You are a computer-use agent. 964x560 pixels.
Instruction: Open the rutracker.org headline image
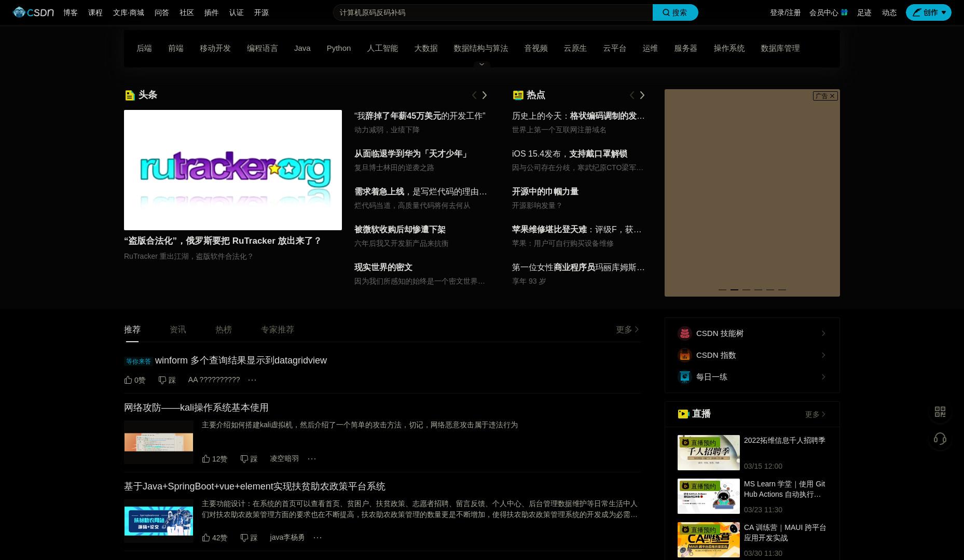click(233, 170)
